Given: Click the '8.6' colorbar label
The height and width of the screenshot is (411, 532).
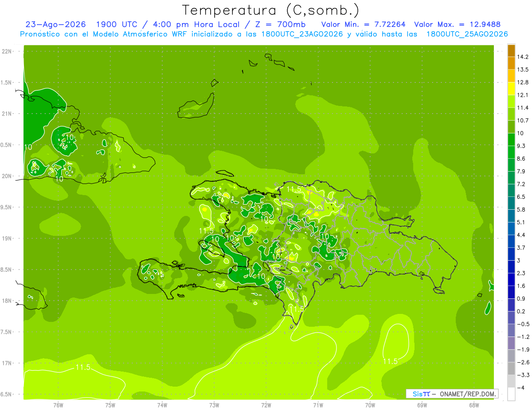Looking at the screenshot, I should (521, 159).
